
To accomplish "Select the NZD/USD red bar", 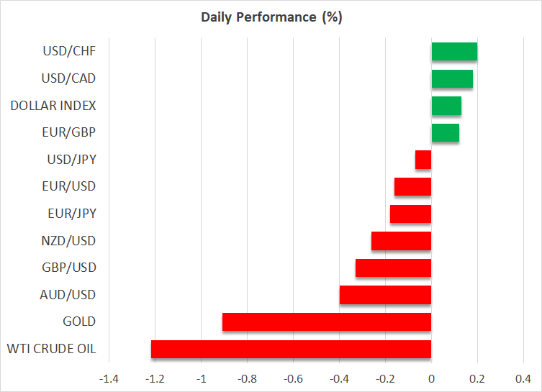I will [401, 241].
